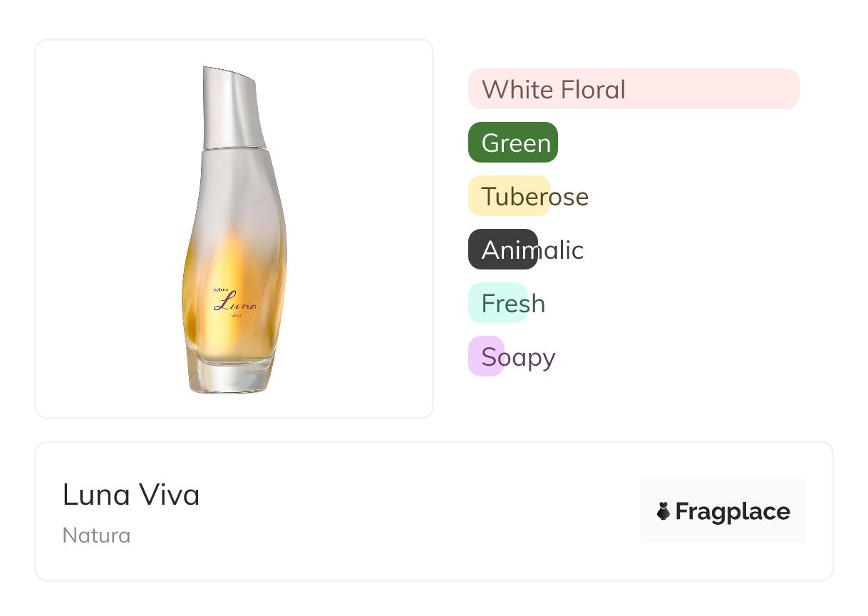Screen dimensions: 868x616
Task: Click the Natura brand name
Action: pyautogui.click(x=96, y=535)
